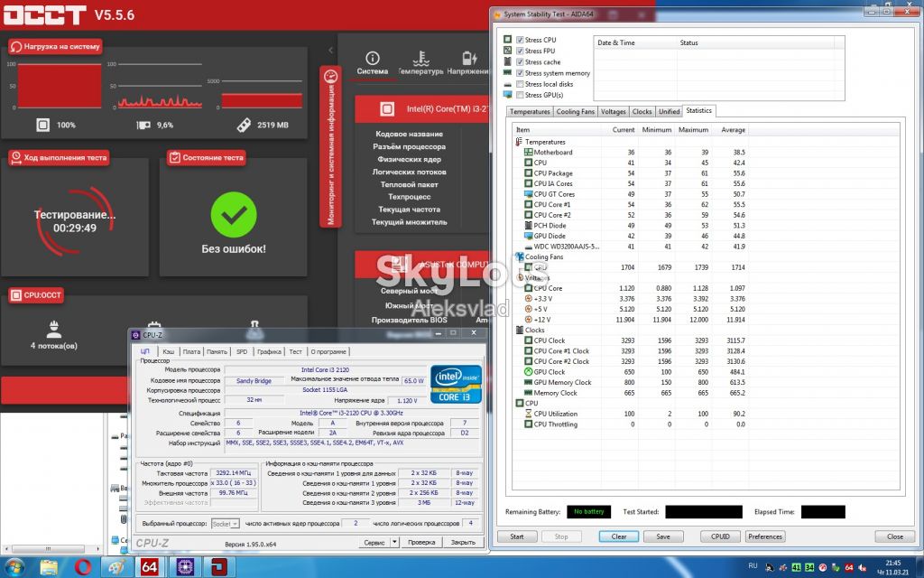Click the Start button in AIDA64 stability test

[517, 536]
